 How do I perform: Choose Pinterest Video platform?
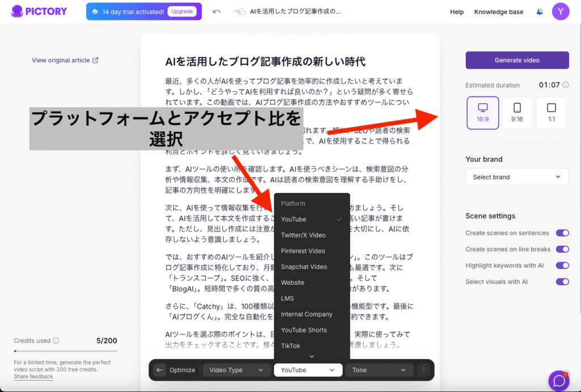[x=311, y=251]
